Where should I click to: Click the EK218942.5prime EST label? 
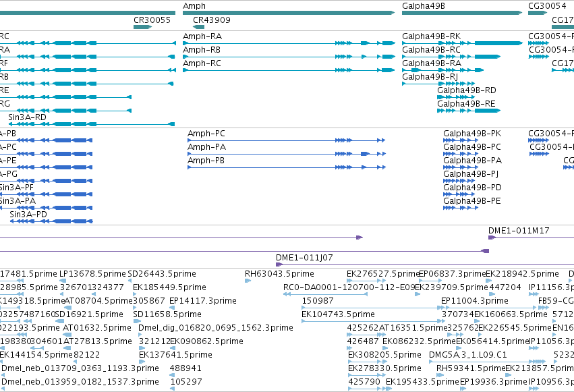pyautogui.click(x=522, y=274)
